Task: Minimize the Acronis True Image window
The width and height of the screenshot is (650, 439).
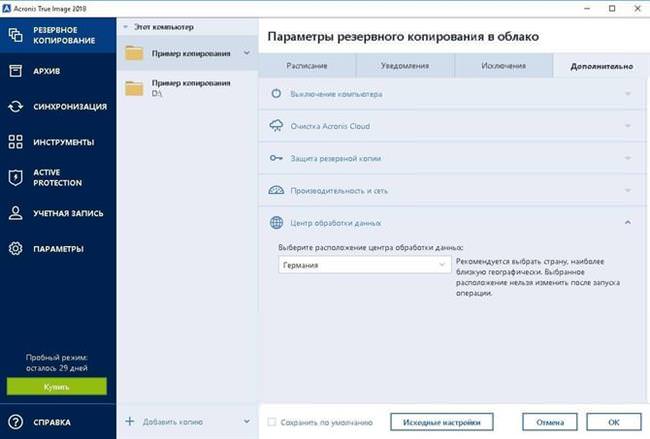Action: [x=587, y=8]
